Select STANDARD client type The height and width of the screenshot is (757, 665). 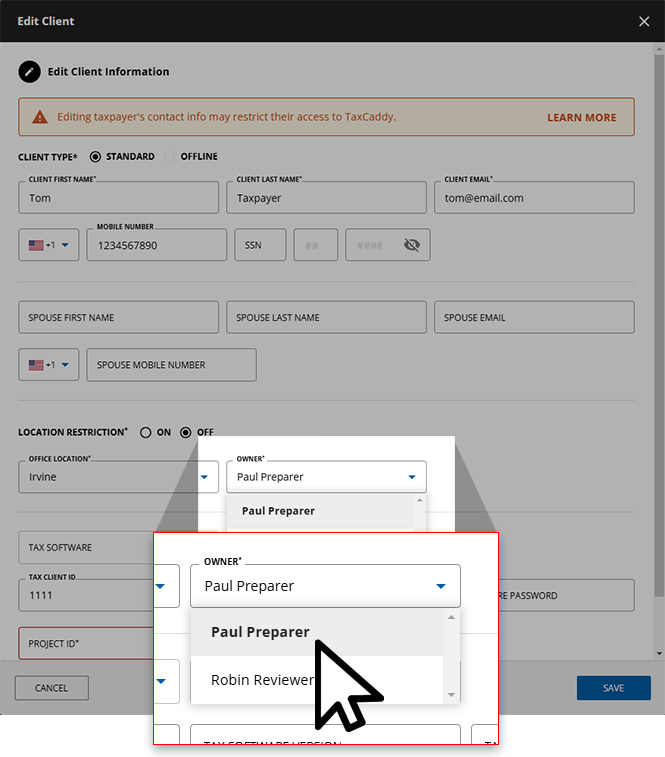(95, 156)
